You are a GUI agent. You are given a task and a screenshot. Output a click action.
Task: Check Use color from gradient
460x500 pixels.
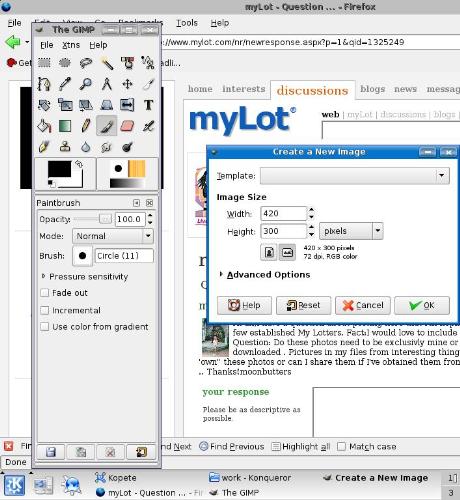pyautogui.click(x=44, y=327)
